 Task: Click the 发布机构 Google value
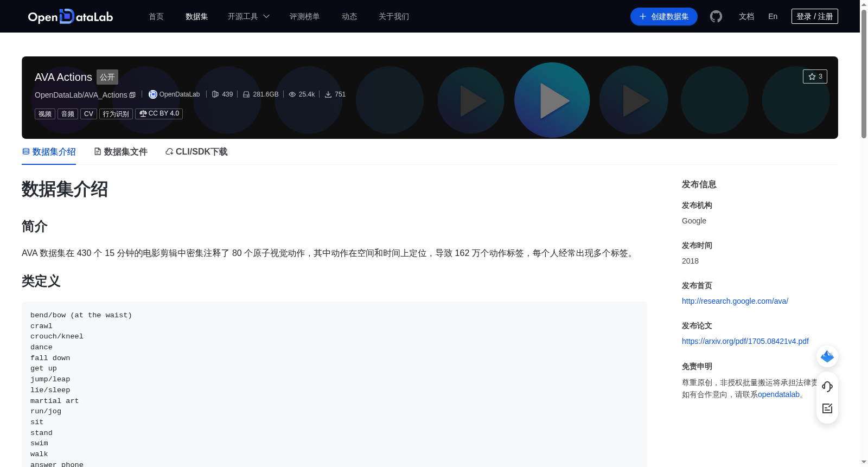pyautogui.click(x=694, y=221)
